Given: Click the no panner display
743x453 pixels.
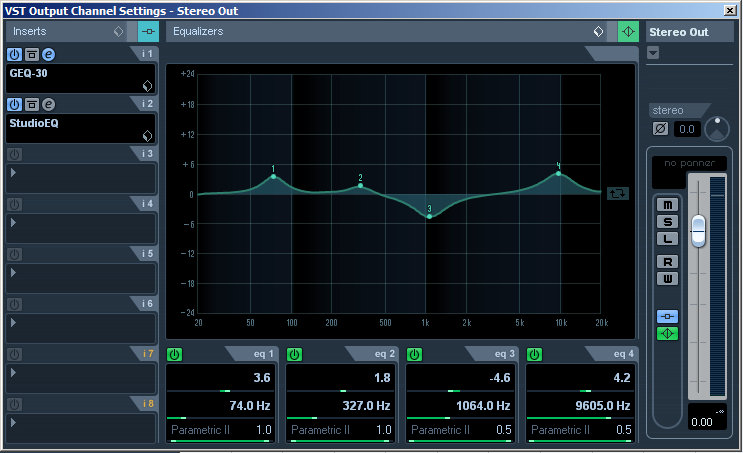Looking at the screenshot, I should (689, 163).
